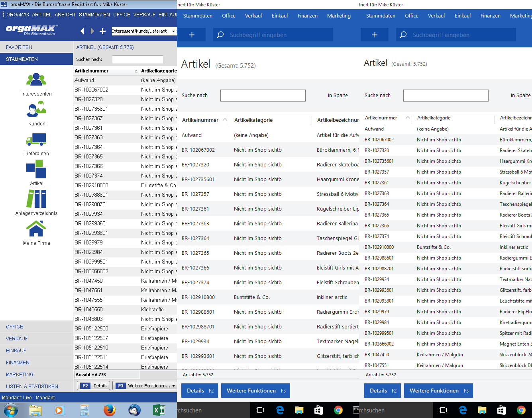
Task: Open Stammdaten in the middle window menu
Action: 198,16
